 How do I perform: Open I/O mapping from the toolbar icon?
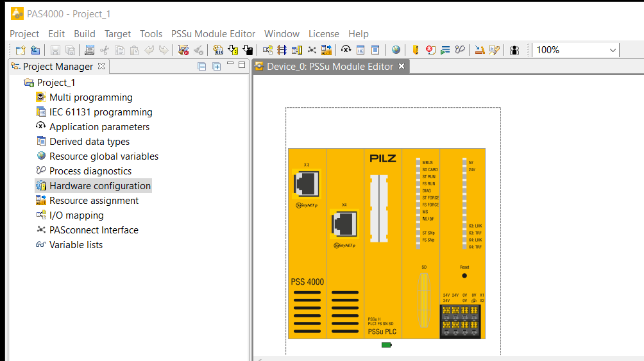(267, 50)
